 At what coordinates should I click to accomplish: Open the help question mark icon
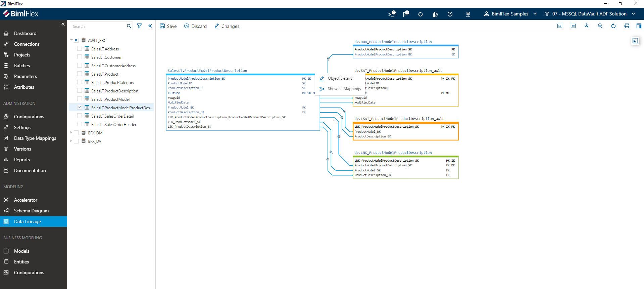tap(450, 14)
